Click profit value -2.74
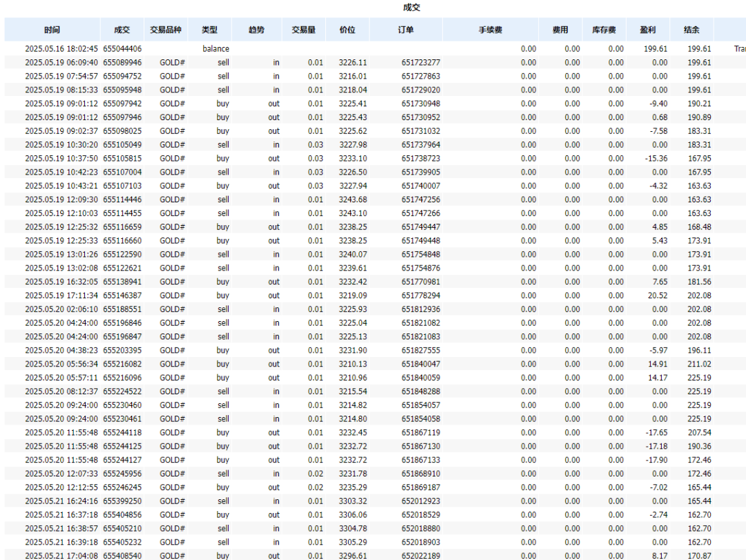The height and width of the screenshot is (560, 746). [x=658, y=515]
